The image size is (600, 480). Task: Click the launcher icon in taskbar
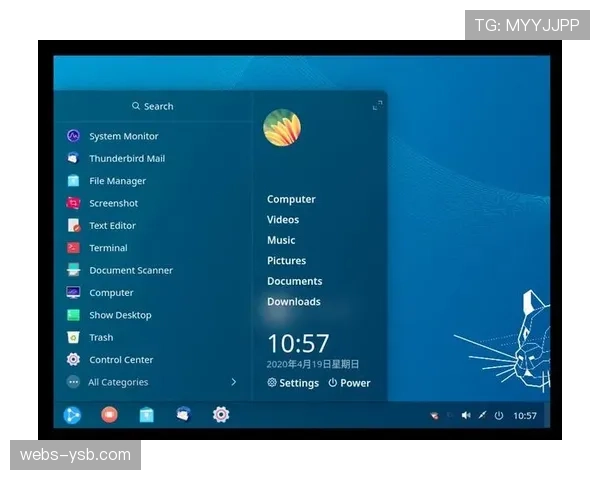[73, 414]
